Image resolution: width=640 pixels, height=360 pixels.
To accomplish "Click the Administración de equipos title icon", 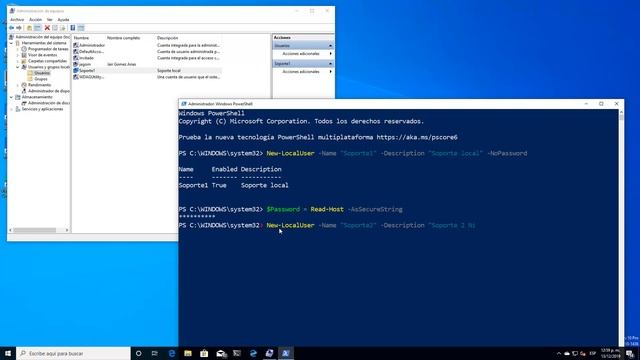I will click(12, 11).
